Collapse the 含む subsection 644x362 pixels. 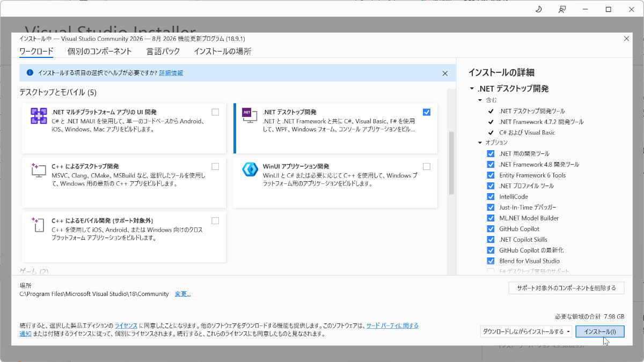tap(480, 100)
